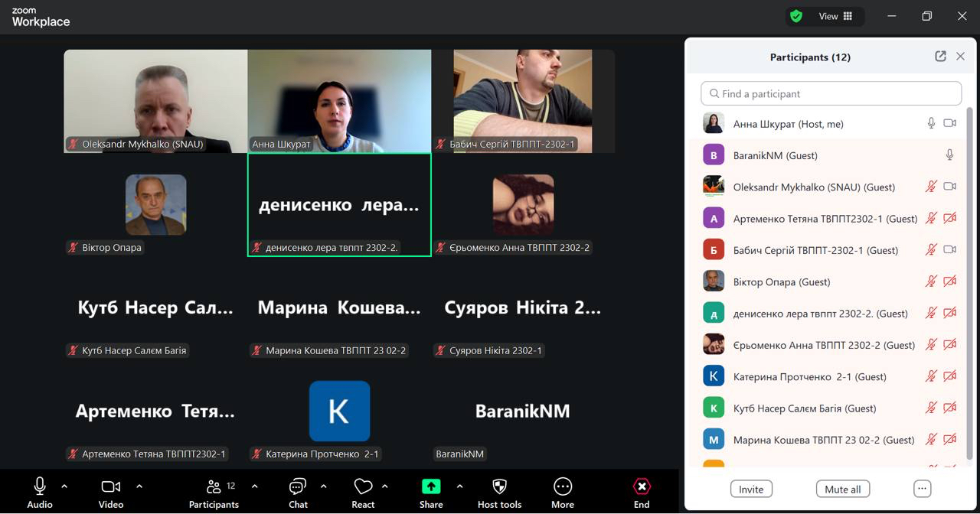The image size is (980, 514).
Task: Toggle the Audio microphone mute
Action: pyautogui.click(x=40, y=492)
